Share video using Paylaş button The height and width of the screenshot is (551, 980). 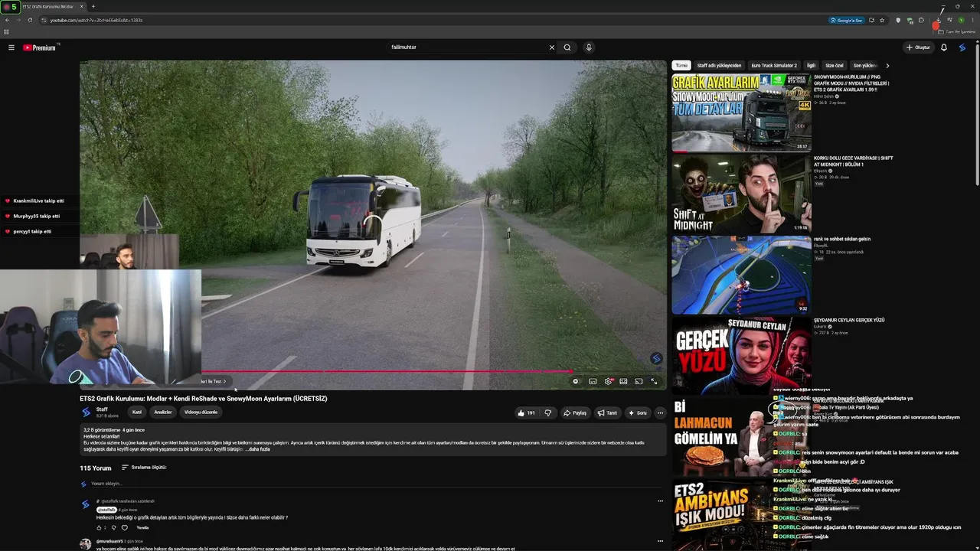click(x=575, y=413)
